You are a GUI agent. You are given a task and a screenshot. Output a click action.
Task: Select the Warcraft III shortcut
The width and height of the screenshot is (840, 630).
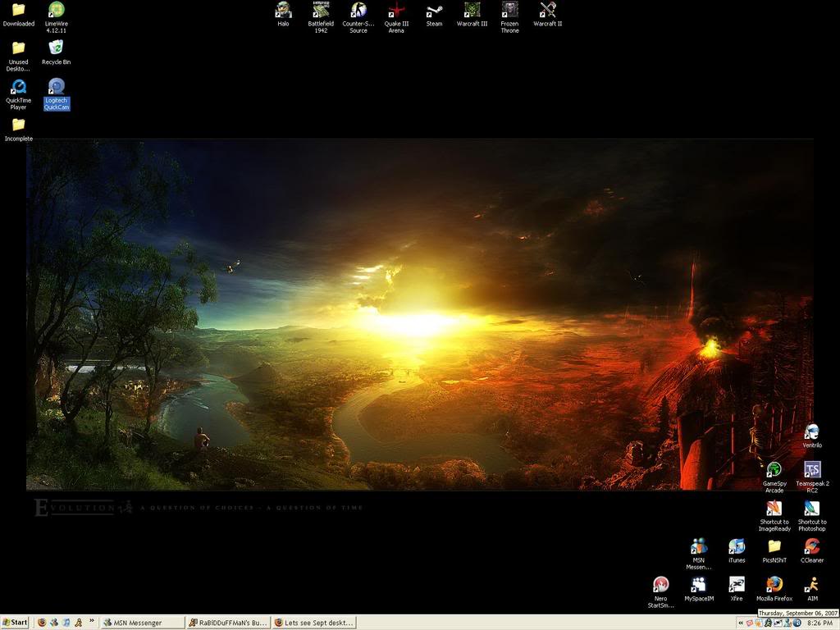point(472,15)
